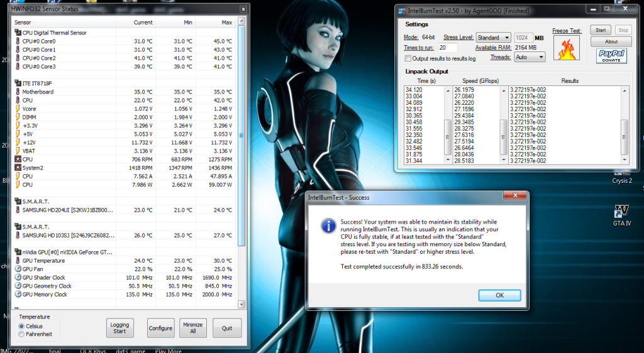Click the GPU Temperature thermometer icon
Image resolution: width=644 pixels, height=353 pixels.
click(x=18, y=261)
